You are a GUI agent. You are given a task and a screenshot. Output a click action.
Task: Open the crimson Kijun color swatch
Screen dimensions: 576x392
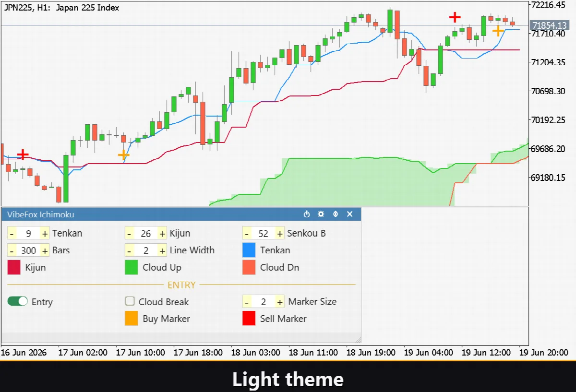click(14, 268)
